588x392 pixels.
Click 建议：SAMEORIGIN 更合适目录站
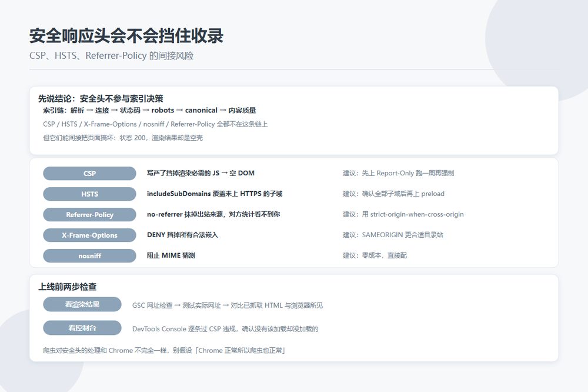pyautogui.click(x=393, y=235)
